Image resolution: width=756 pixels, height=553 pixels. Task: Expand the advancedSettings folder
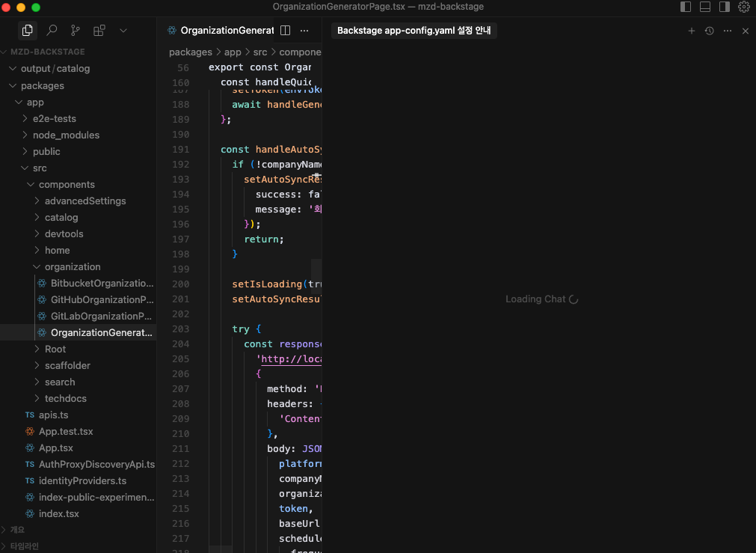tap(84, 201)
